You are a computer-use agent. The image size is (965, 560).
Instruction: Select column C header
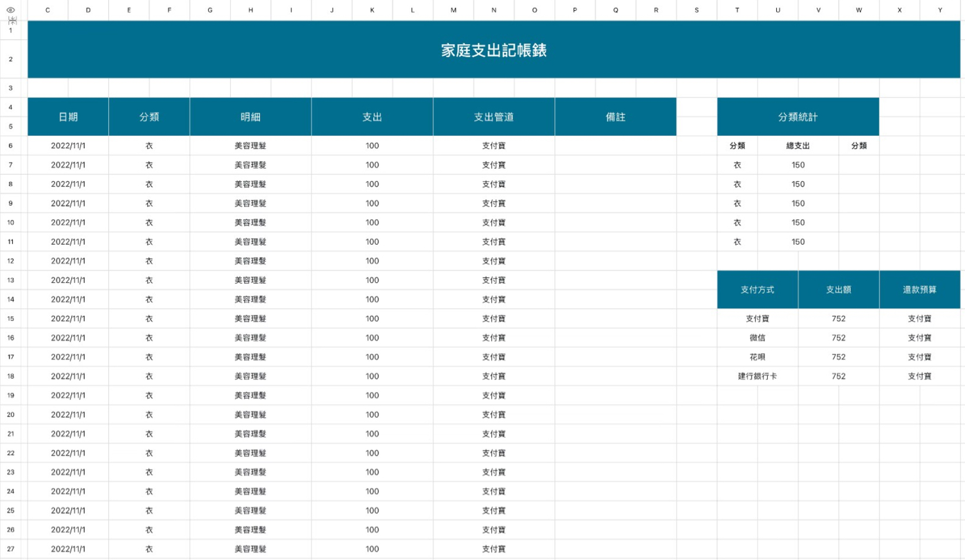tap(48, 10)
